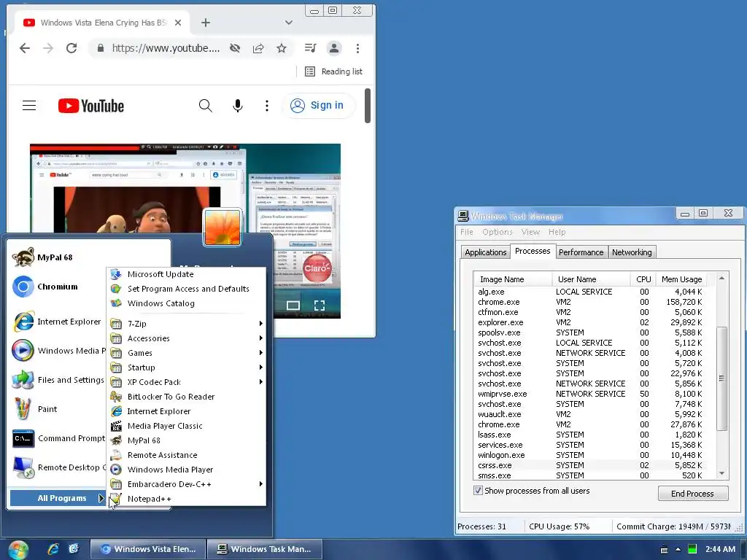Toggle theater mode on the video player

(x=293, y=306)
